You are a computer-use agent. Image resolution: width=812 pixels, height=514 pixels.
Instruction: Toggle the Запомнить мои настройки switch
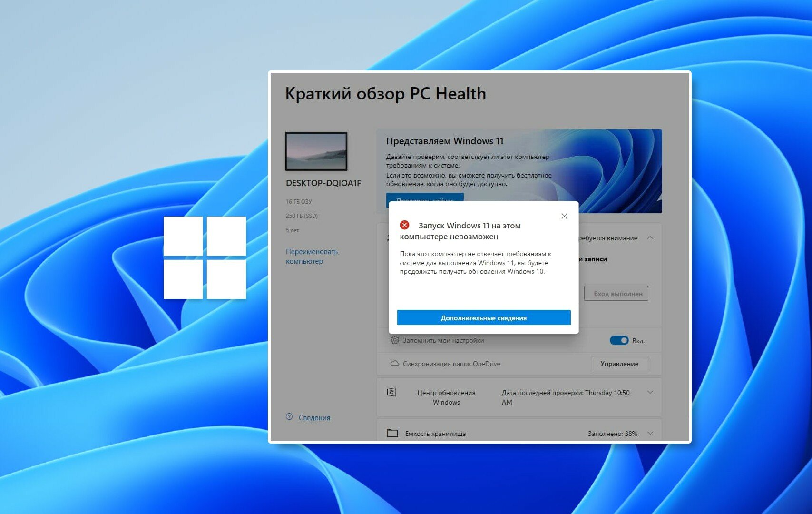[x=619, y=340]
